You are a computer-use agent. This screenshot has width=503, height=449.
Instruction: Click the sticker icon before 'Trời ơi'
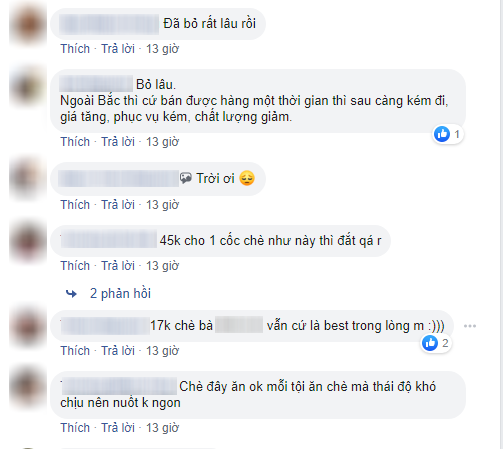click(x=186, y=178)
